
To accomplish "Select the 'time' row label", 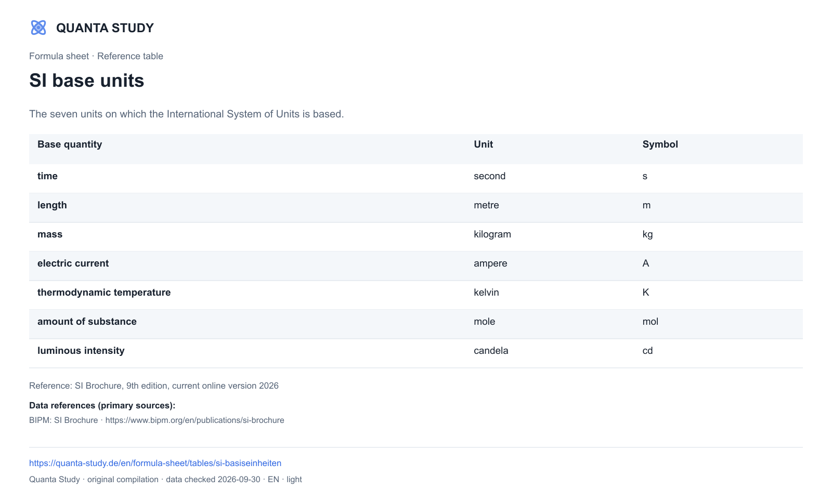I will [x=47, y=176].
